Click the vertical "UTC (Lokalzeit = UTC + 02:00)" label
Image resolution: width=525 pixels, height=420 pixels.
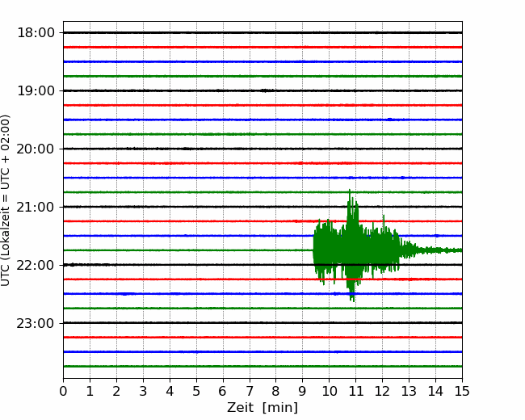tap(5, 200)
